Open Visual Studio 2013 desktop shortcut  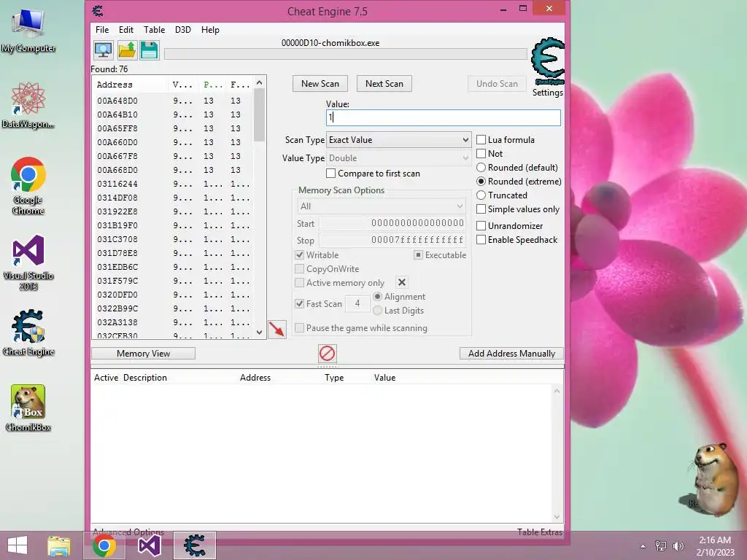click(x=28, y=262)
